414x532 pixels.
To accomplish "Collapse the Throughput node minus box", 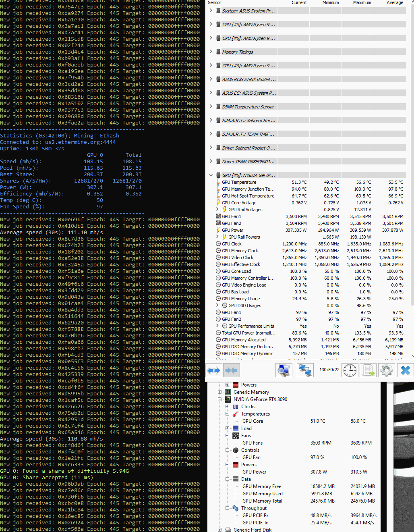I will pos(228,508).
